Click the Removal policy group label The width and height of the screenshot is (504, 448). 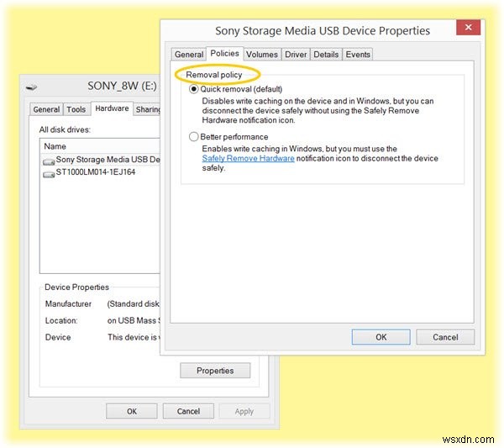click(x=214, y=75)
